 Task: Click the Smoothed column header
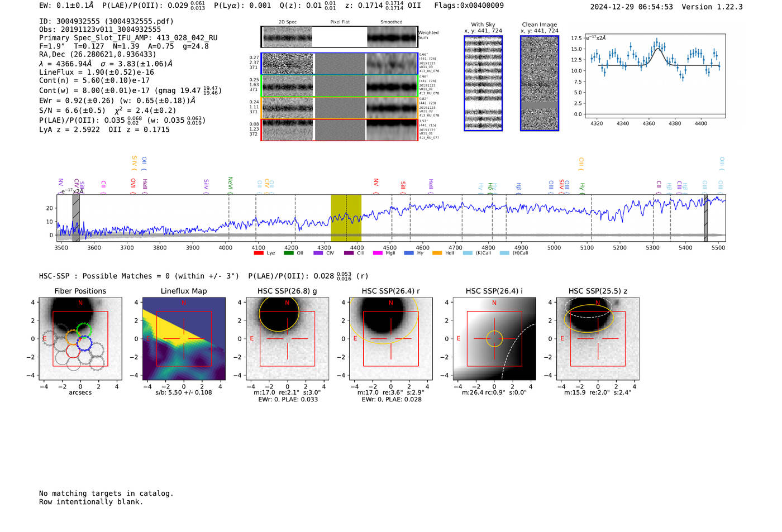tap(392, 22)
